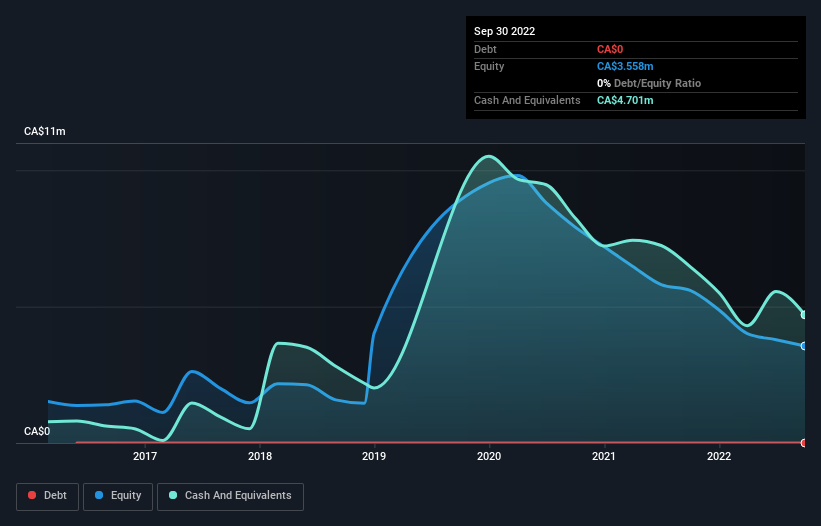This screenshot has height=526, width=821.
Task: Click the CA$4.701m cash value
Action: (625, 100)
